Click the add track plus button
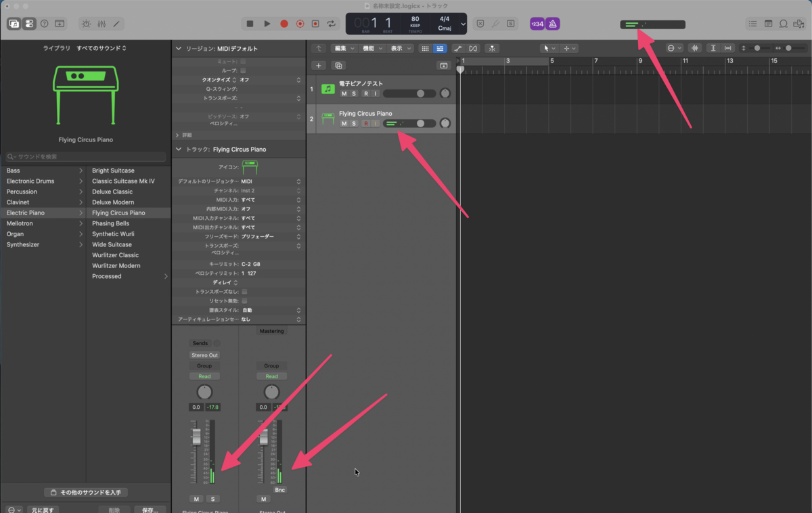812x513 pixels. tap(319, 66)
